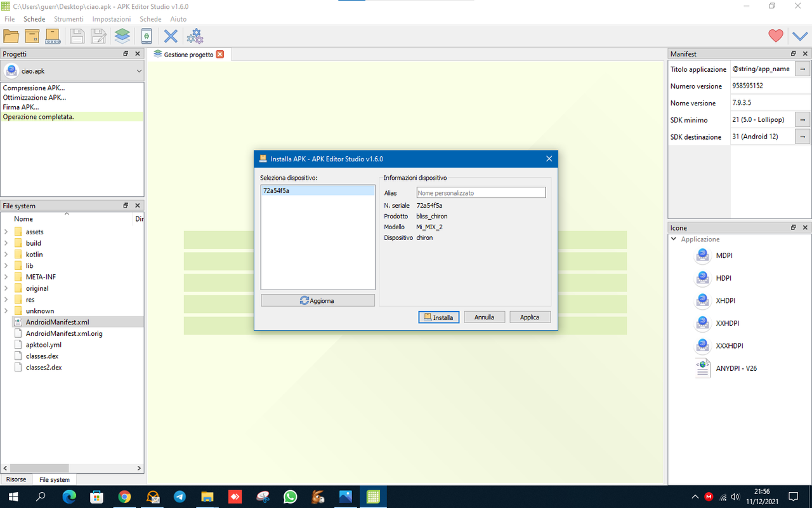This screenshot has height=508, width=812.
Task: Select classes.dex in the file tree
Action: [42, 356]
